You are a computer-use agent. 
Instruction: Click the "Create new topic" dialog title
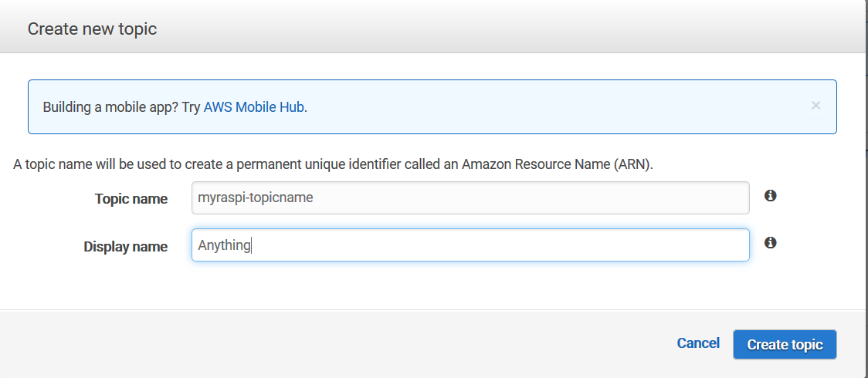click(x=92, y=29)
